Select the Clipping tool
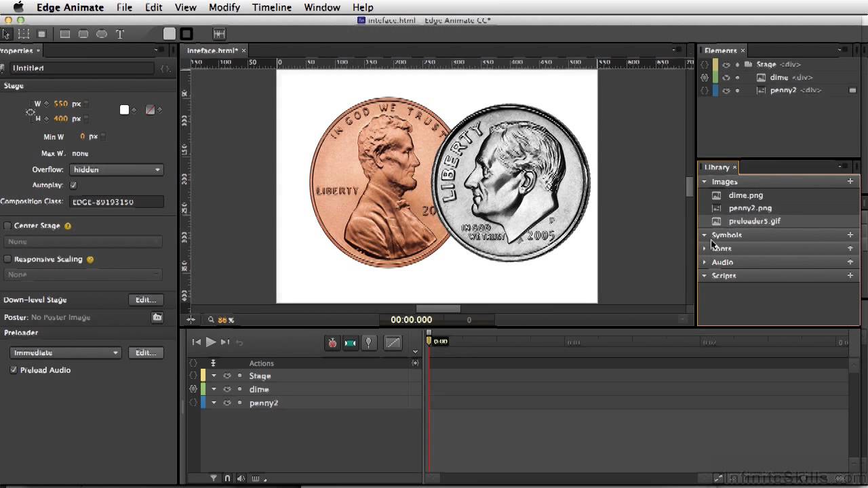This screenshot has width=868, height=488. point(41,34)
